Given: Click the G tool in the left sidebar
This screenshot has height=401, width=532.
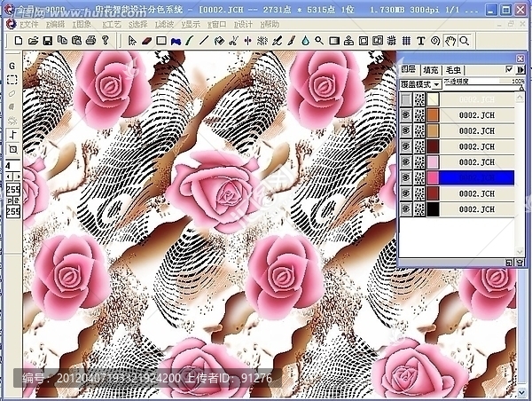Looking at the screenshot, I should [12, 66].
